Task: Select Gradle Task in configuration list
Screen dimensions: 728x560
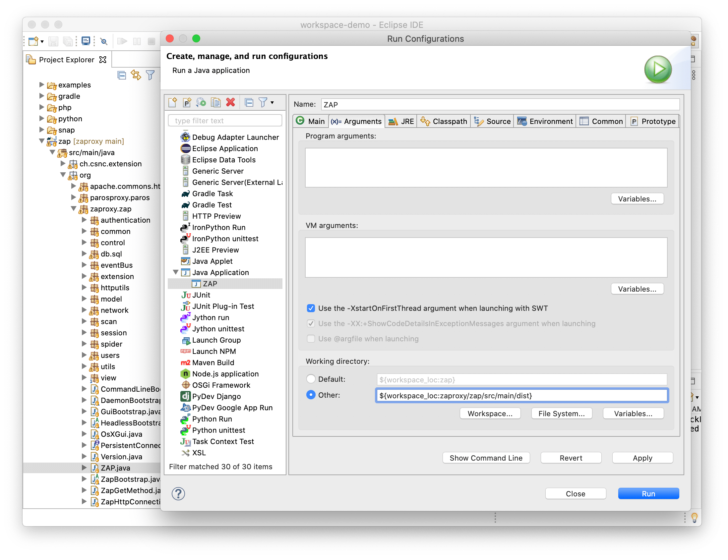Action: 212,194
